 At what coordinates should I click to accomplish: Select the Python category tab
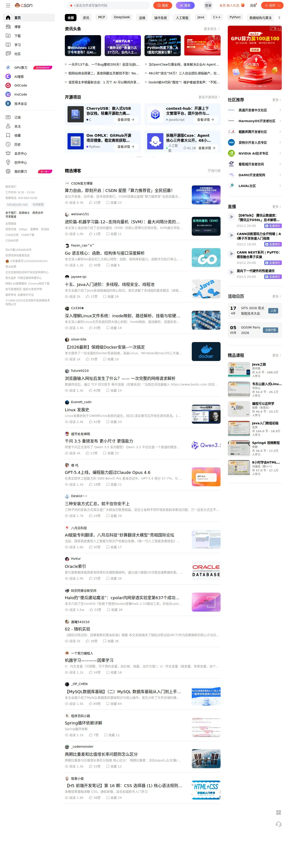coord(235,17)
